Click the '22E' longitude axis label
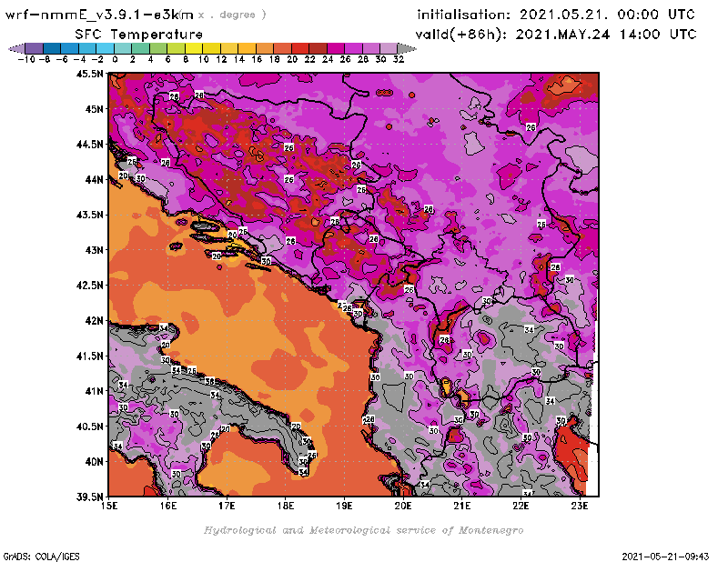The width and height of the screenshot is (728, 562). pyautogui.click(x=521, y=506)
